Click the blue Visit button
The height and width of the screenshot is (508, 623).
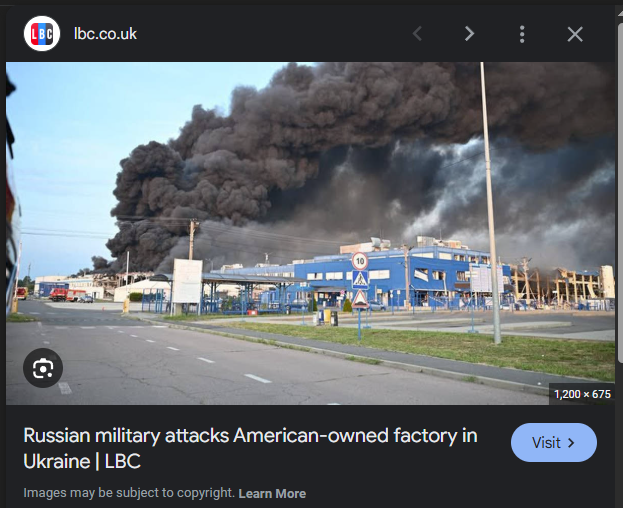coord(554,442)
